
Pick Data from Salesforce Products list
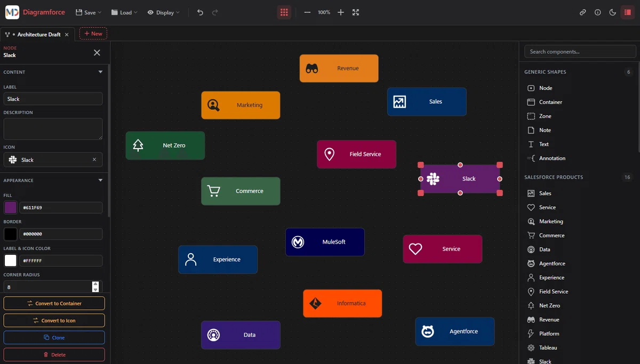point(580,249)
